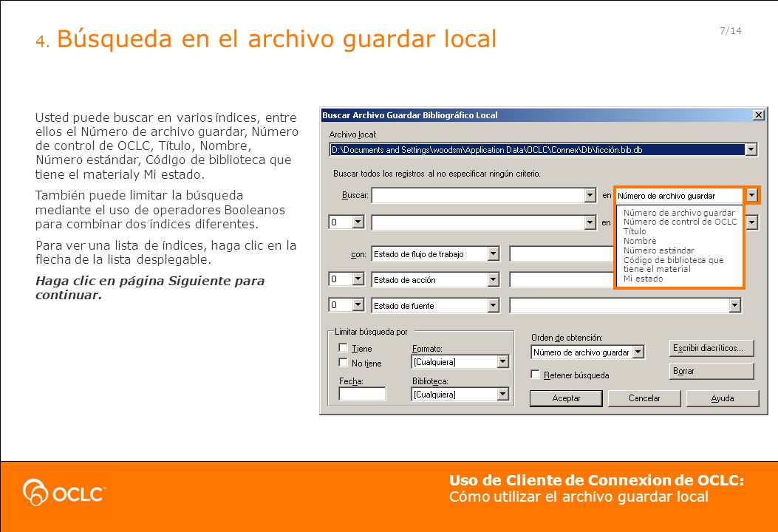Click the Buscar search text field
The image size is (778, 532).
tap(478, 196)
